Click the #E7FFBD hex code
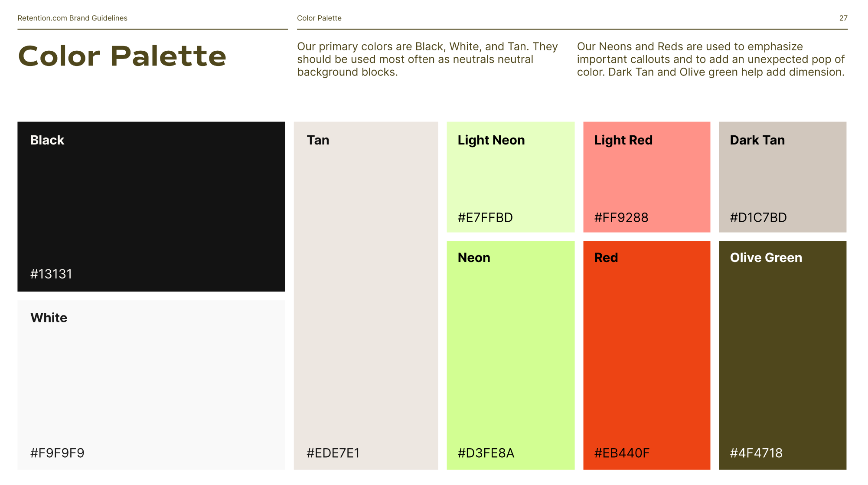 [x=485, y=217]
